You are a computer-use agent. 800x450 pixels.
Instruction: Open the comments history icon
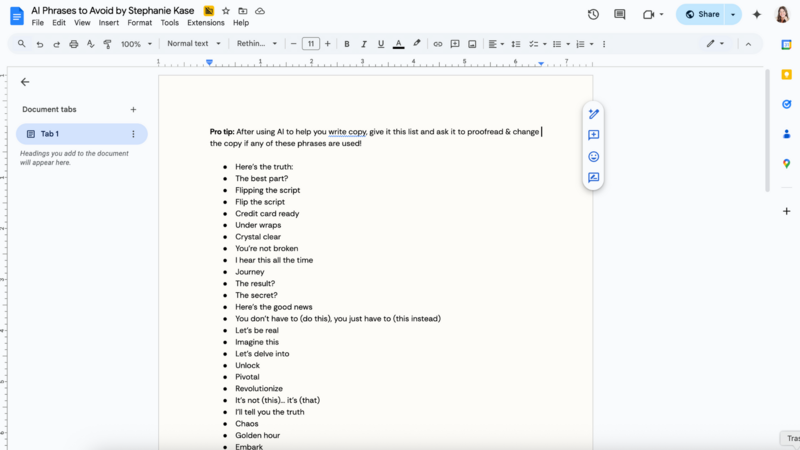point(620,14)
